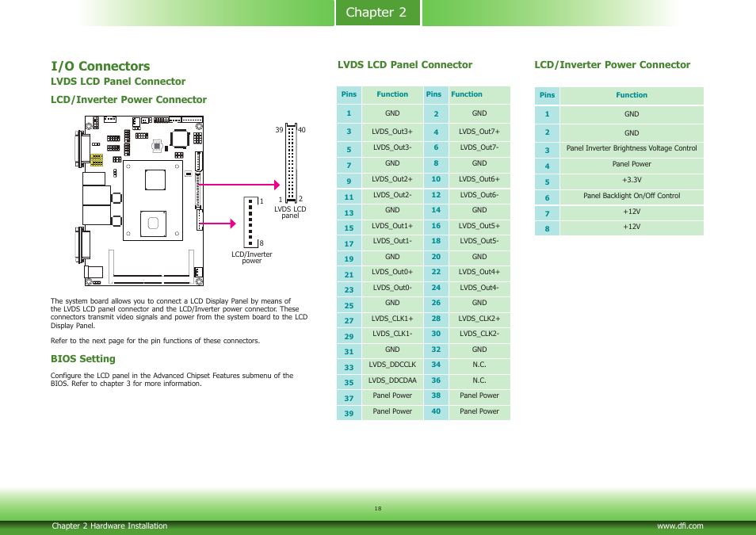Select 'Panel Backlight On/Off Control' cell
Viewport: 756px width, 535px height.
pos(632,196)
